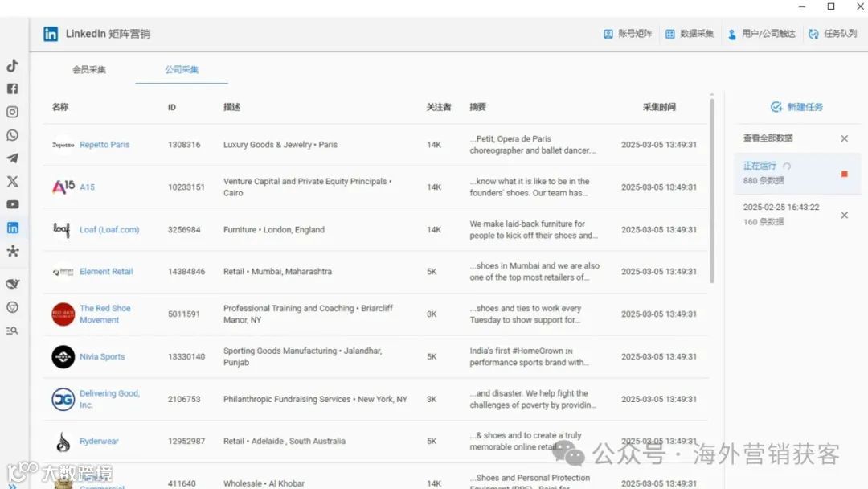Open 账号矩阵 in the top toolbar
The height and width of the screenshot is (489, 868).
[x=628, y=34]
